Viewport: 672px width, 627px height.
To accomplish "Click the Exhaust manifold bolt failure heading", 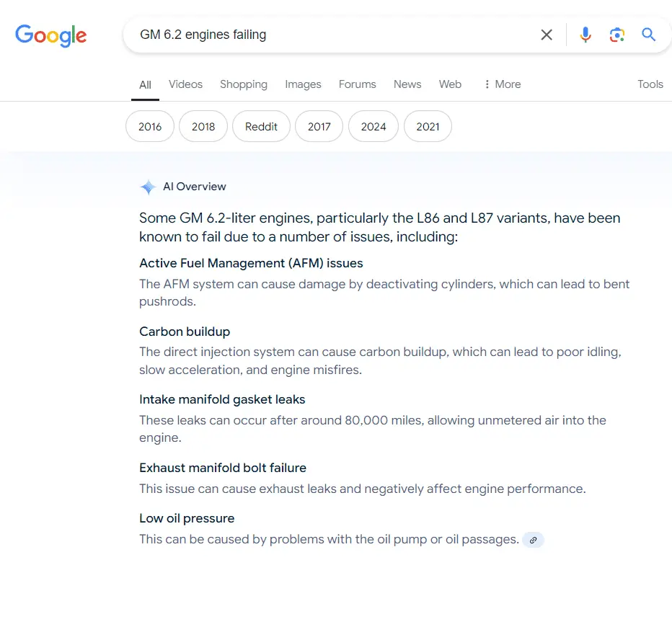I will pyautogui.click(x=223, y=468).
